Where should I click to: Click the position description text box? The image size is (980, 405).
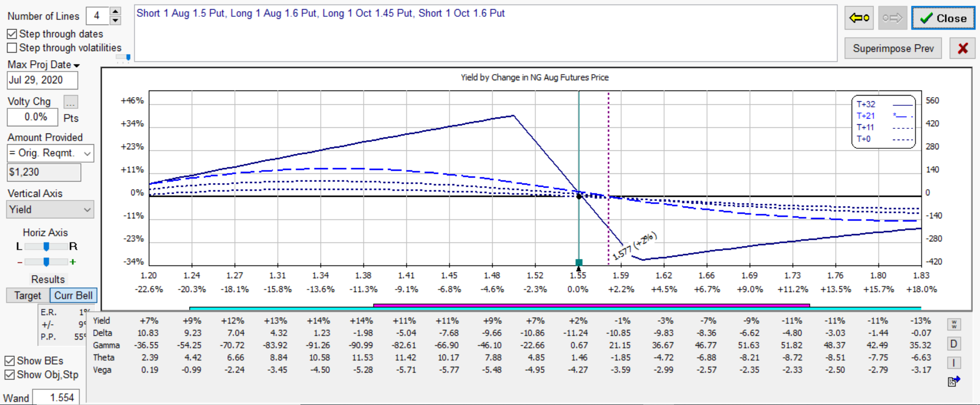click(x=485, y=33)
